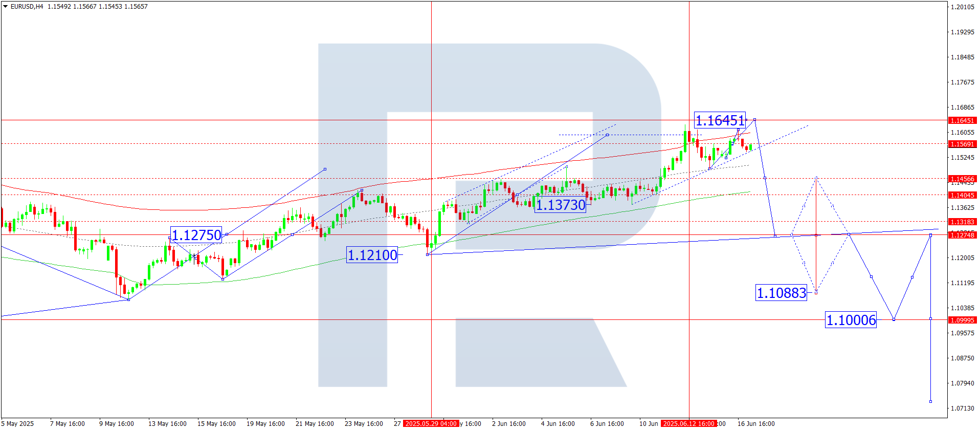The image size is (980, 430).
Task: Click the 9 May 16:00 date label
Action: click(x=117, y=423)
